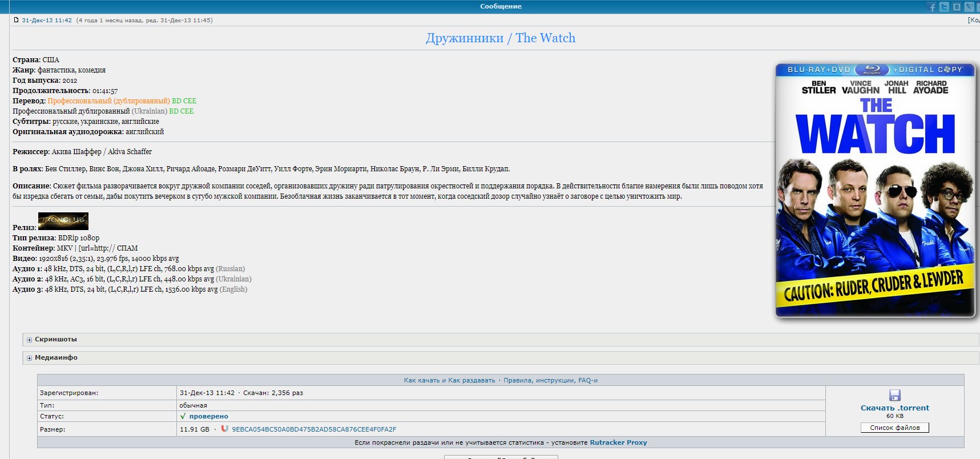The height and width of the screenshot is (459, 980).
Task: Open the 31-Дек-13 11:42 post link
Action: pyautogui.click(x=47, y=20)
